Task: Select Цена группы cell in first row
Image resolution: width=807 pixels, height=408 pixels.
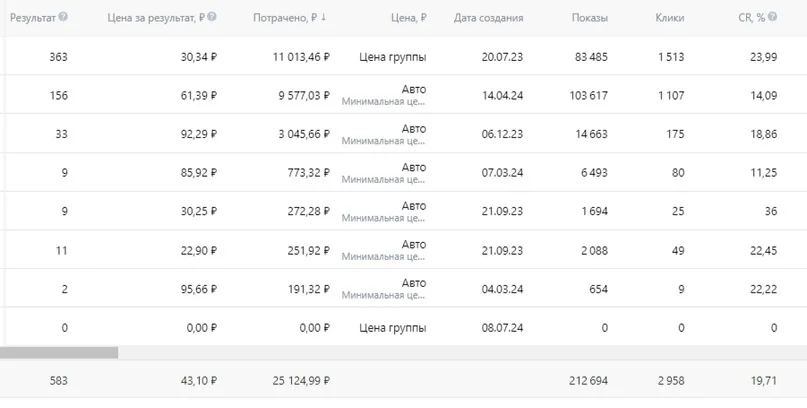Action: 393,57
